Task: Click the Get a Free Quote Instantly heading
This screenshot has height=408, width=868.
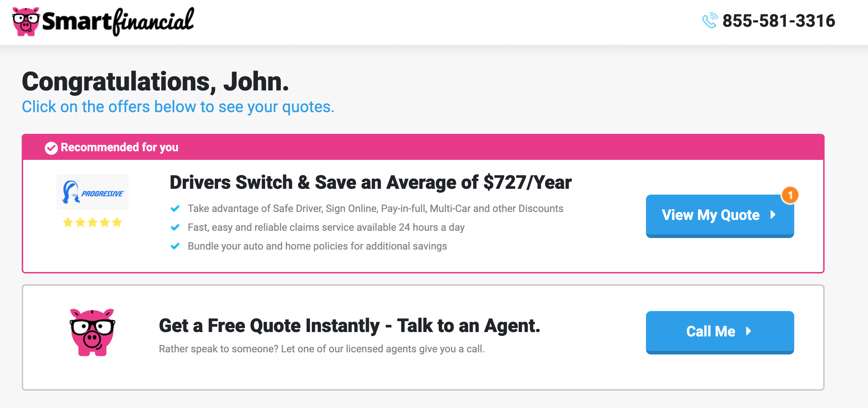Action: coord(349,326)
